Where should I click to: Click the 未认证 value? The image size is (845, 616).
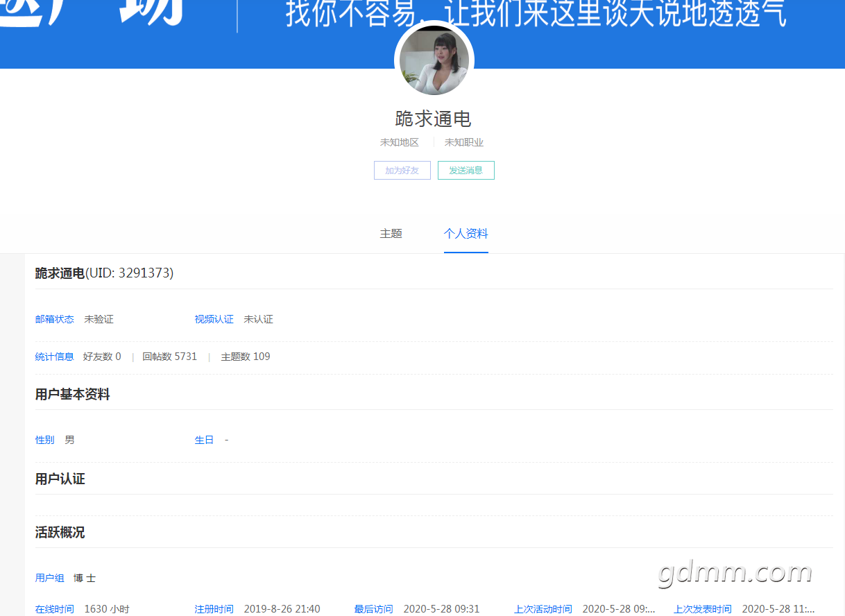[259, 319]
